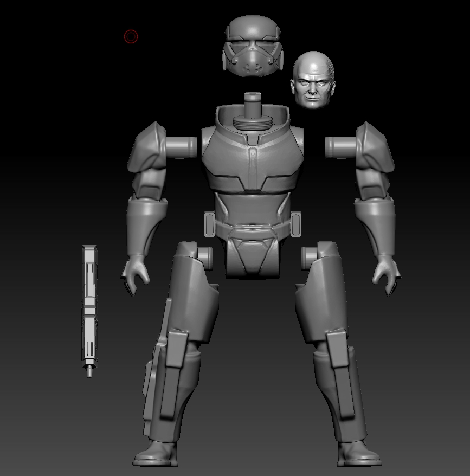The width and height of the screenshot is (470, 476).
Task: Click the boot on the rifle side
Action: pos(156,454)
